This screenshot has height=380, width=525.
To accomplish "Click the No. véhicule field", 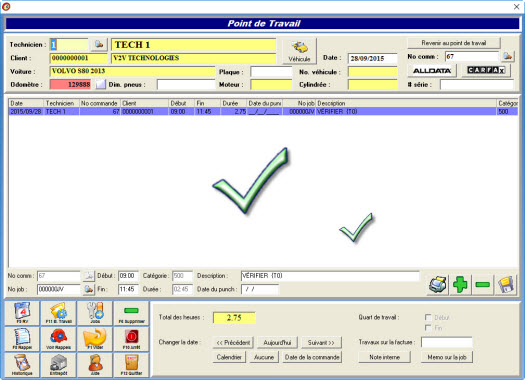I will 372,71.
